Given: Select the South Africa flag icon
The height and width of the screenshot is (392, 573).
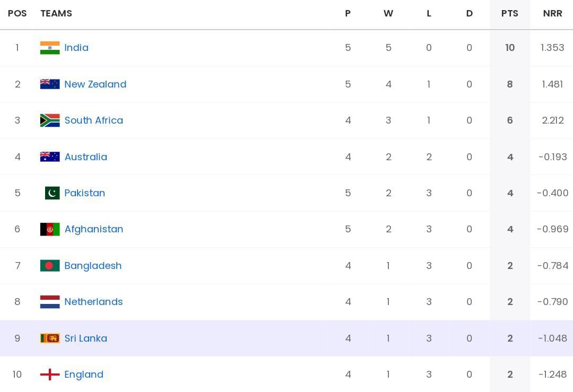Looking at the screenshot, I should (x=49, y=120).
